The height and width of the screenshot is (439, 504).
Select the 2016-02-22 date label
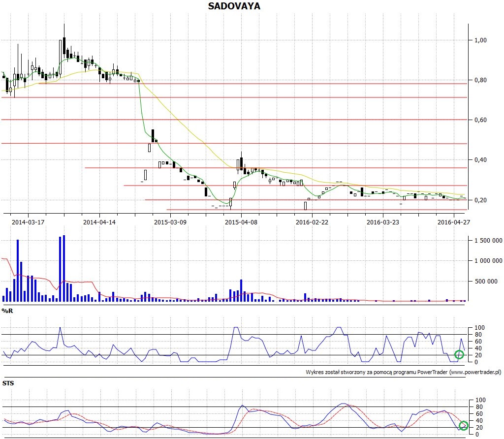click(312, 222)
